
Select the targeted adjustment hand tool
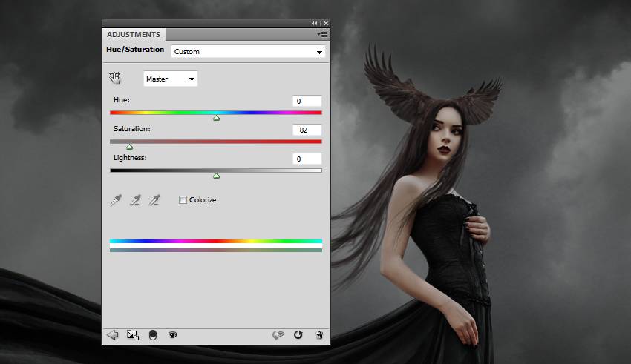click(x=115, y=78)
